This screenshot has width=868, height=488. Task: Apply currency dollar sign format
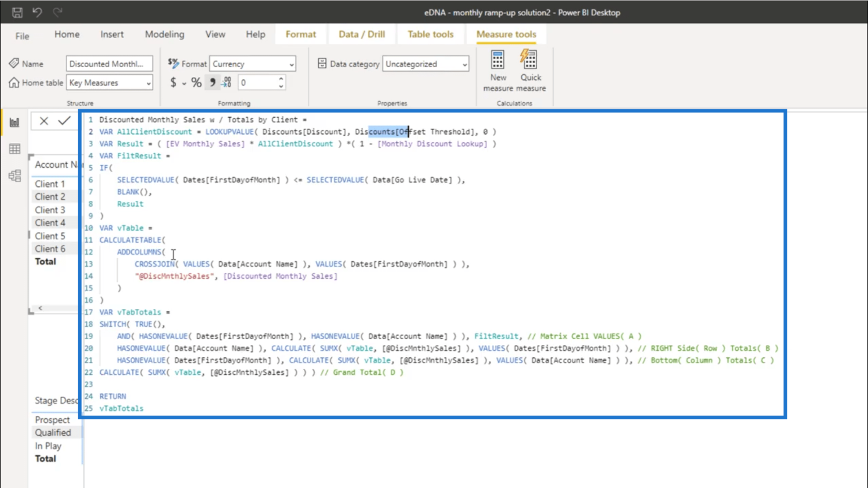click(x=173, y=82)
